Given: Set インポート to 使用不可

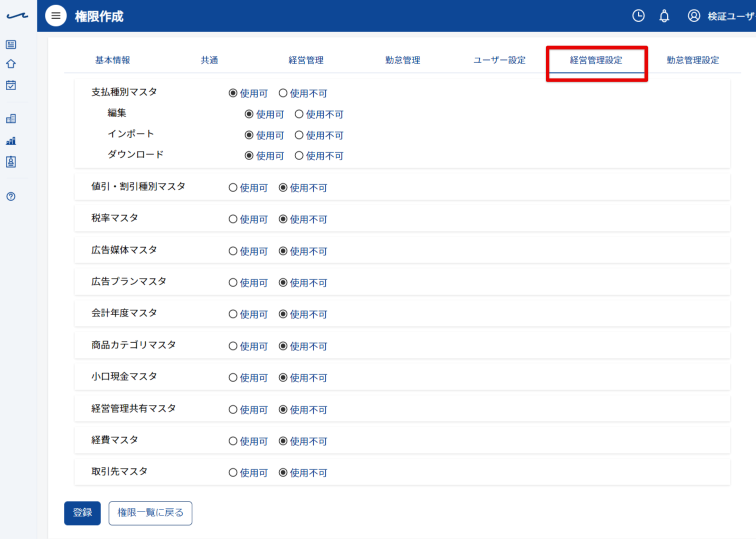Looking at the screenshot, I should coord(299,135).
